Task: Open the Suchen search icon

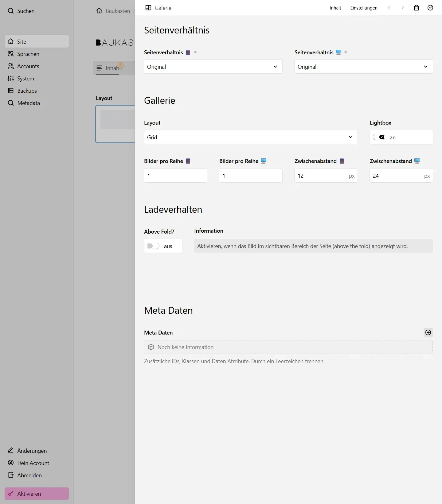Action: coord(11,11)
